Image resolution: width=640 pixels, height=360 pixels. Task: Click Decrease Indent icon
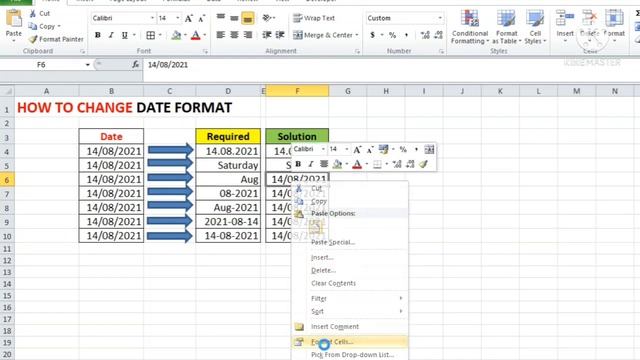coord(267,35)
